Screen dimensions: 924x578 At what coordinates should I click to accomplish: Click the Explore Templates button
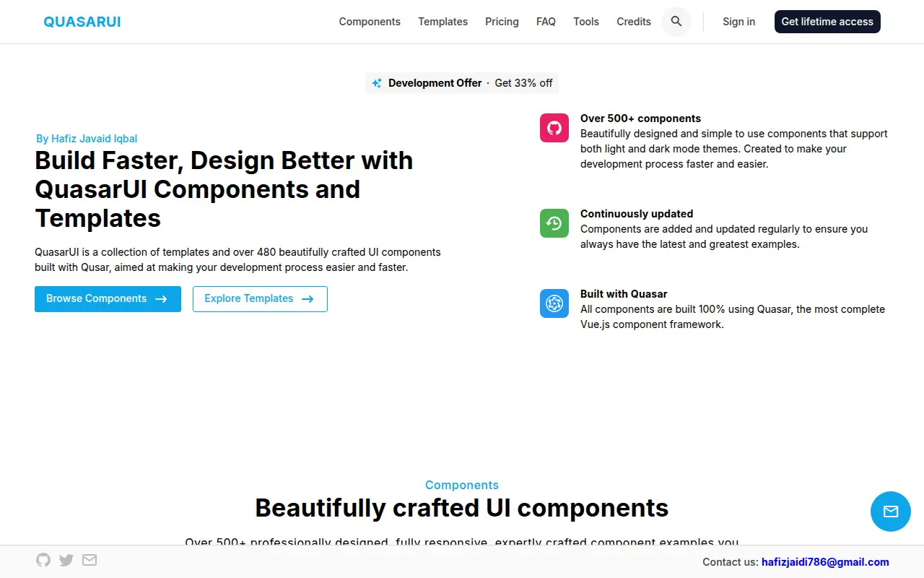coord(260,299)
